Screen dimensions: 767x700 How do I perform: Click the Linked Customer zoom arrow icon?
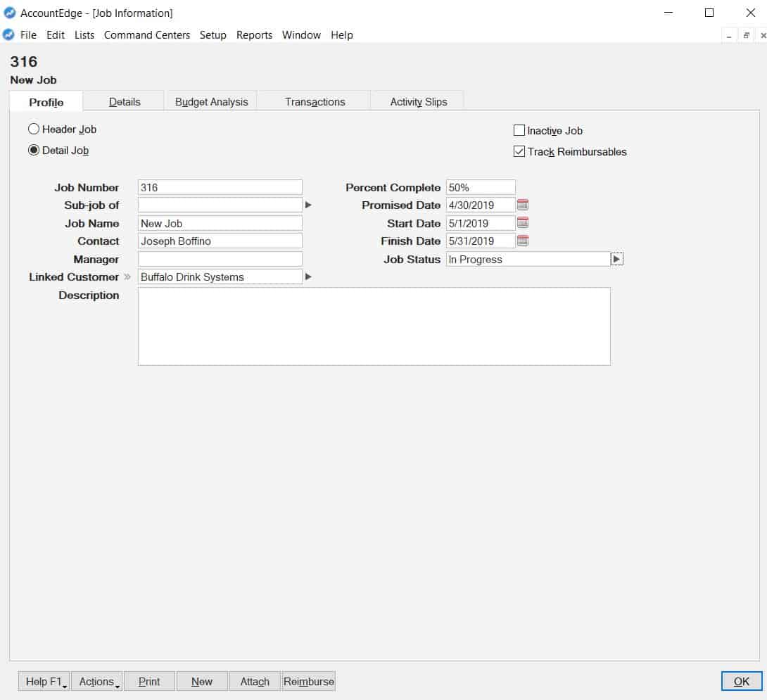(x=127, y=277)
